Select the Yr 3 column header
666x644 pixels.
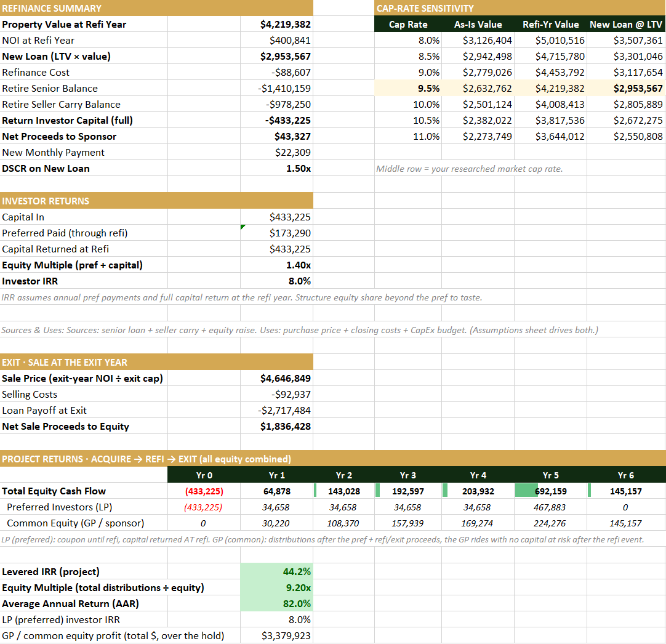[407, 475]
